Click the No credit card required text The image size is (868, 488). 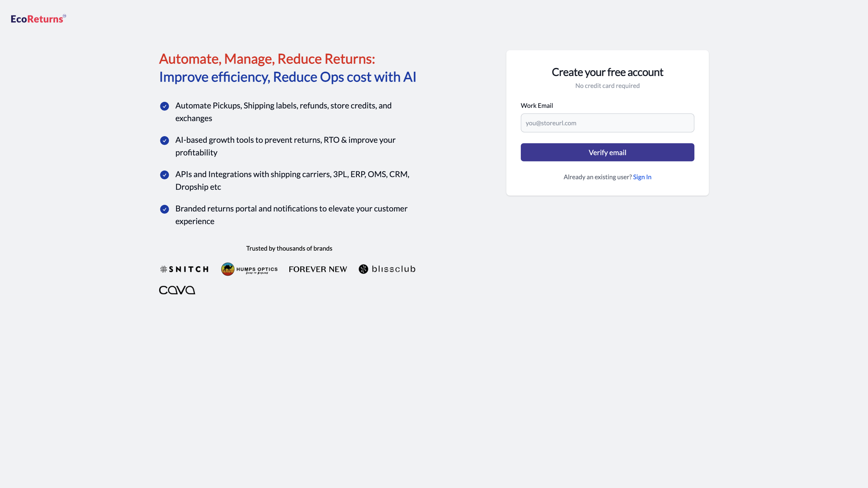pos(607,86)
